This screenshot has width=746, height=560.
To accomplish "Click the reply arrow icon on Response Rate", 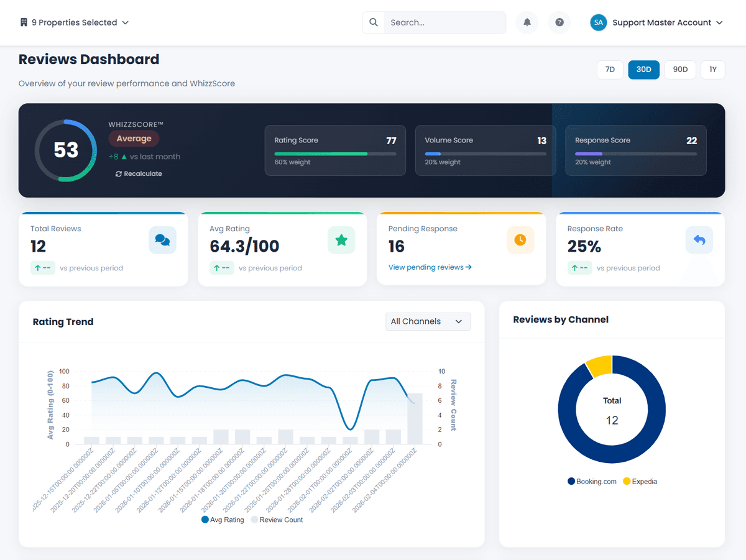I will (699, 239).
